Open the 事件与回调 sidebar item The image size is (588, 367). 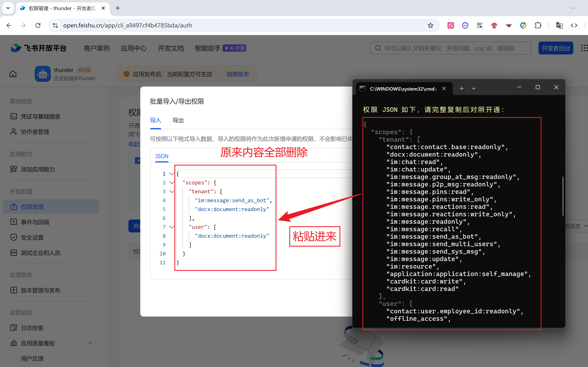(35, 222)
